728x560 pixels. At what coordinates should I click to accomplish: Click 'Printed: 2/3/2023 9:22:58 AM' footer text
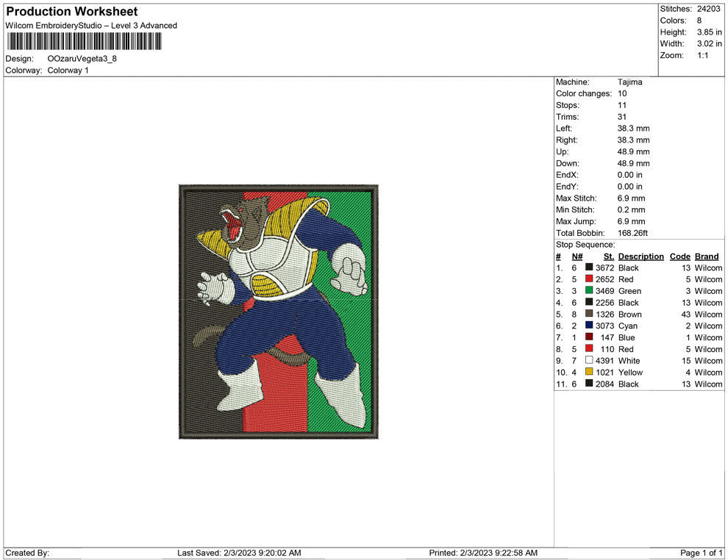pos(483,553)
